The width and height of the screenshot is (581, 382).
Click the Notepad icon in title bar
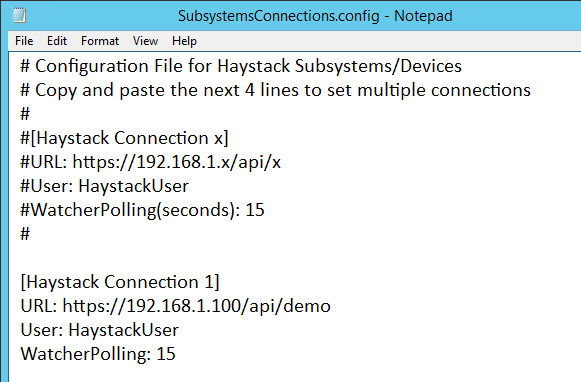point(19,16)
